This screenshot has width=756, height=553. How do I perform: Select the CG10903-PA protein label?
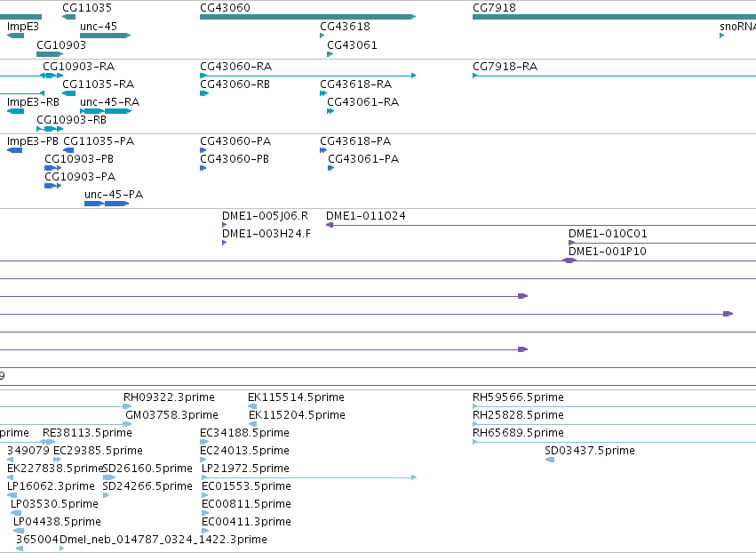80,177
